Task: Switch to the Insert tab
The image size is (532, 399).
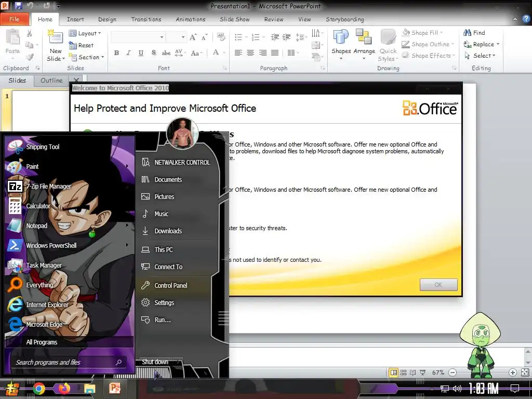Action: pyautogui.click(x=75, y=19)
